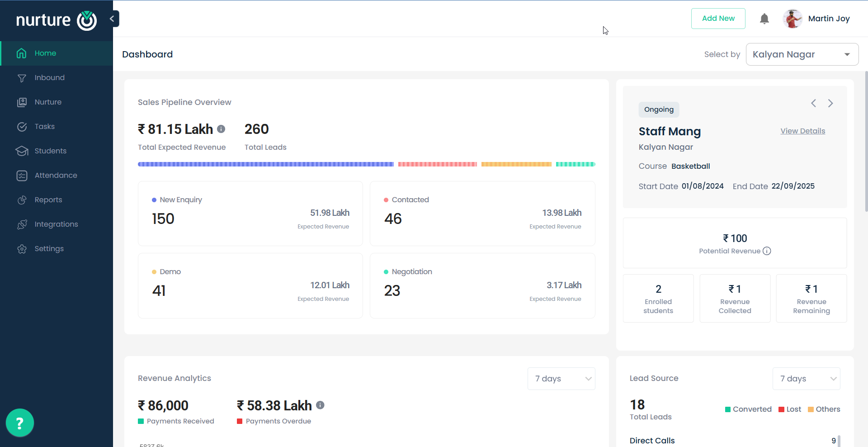The width and height of the screenshot is (868, 447).
Task: Click the blue New Enquiry pipeline bar
Action: (266, 164)
